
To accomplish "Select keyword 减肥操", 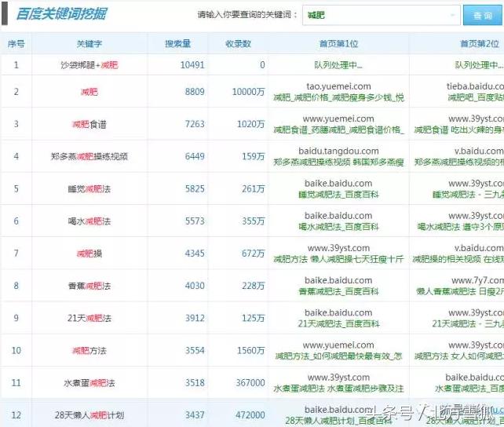I will click(x=89, y=254).
